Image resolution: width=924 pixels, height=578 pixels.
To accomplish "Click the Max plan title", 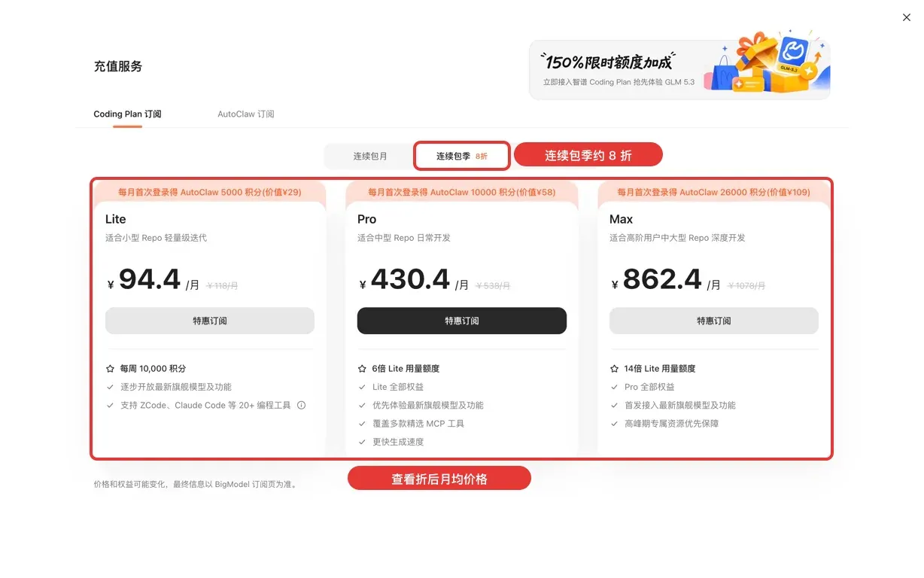I will [x=622, y=219].
